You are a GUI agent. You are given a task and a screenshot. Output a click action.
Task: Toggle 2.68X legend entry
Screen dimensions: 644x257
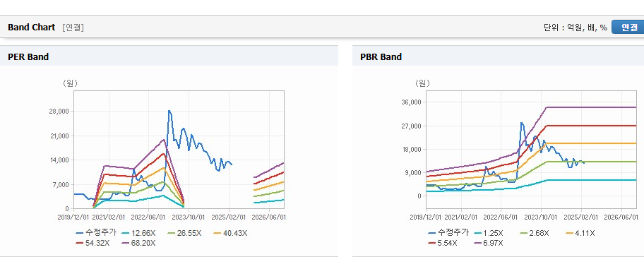[534, 233]
